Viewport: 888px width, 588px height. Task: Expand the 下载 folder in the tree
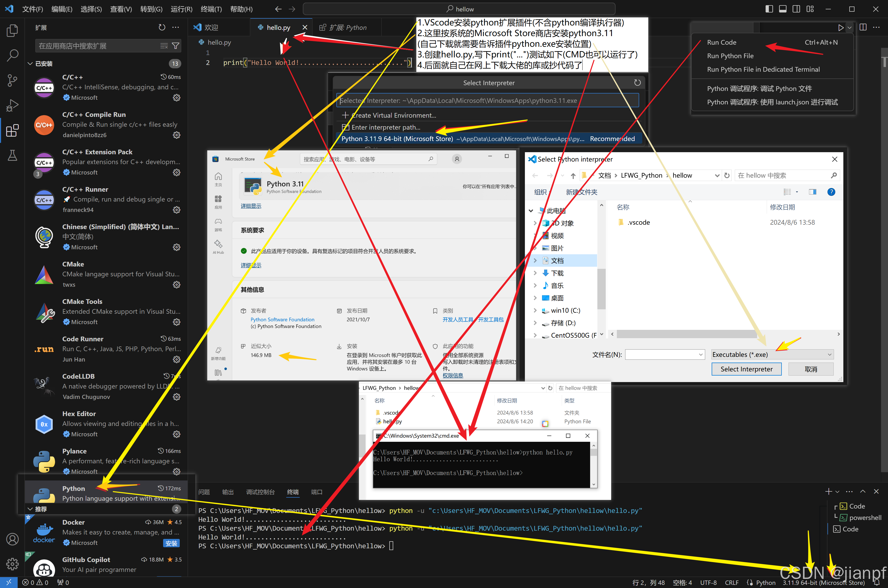point(535,273)
